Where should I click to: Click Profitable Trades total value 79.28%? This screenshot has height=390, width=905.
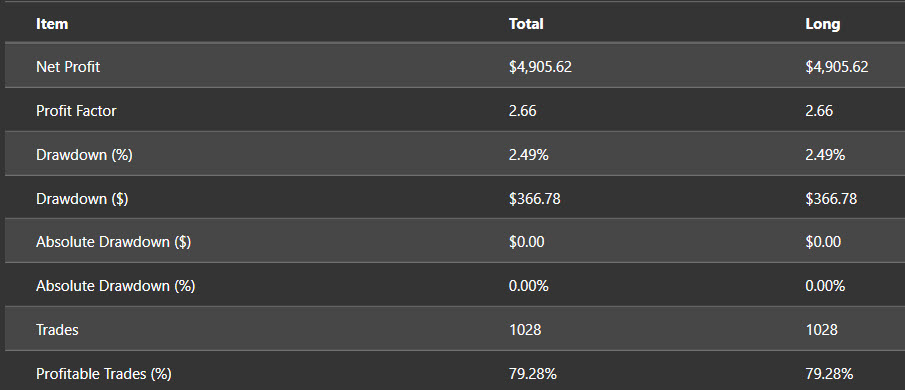533,374
